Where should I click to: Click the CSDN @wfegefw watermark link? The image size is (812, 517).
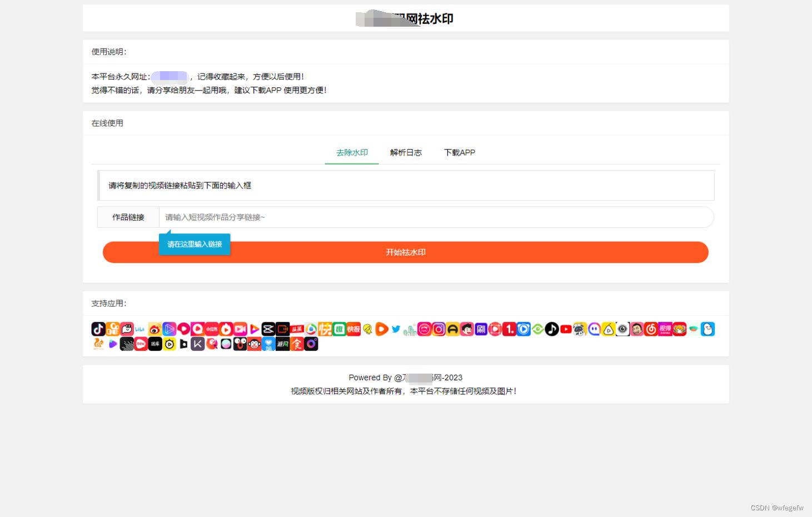[777, 508]
